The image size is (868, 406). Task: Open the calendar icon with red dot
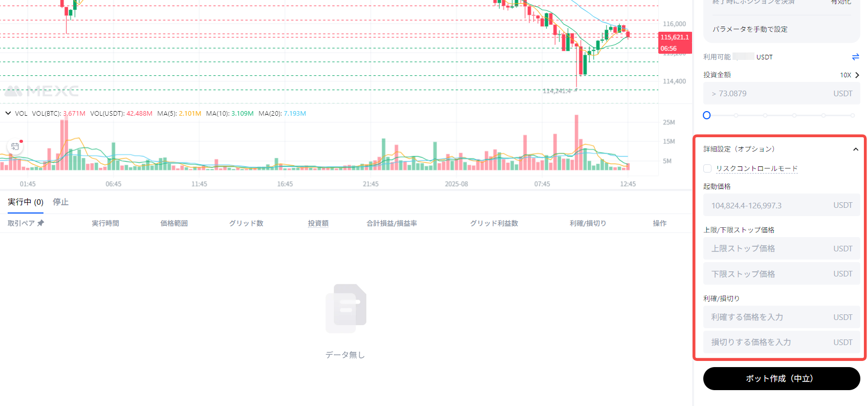(x=15, y=146)
